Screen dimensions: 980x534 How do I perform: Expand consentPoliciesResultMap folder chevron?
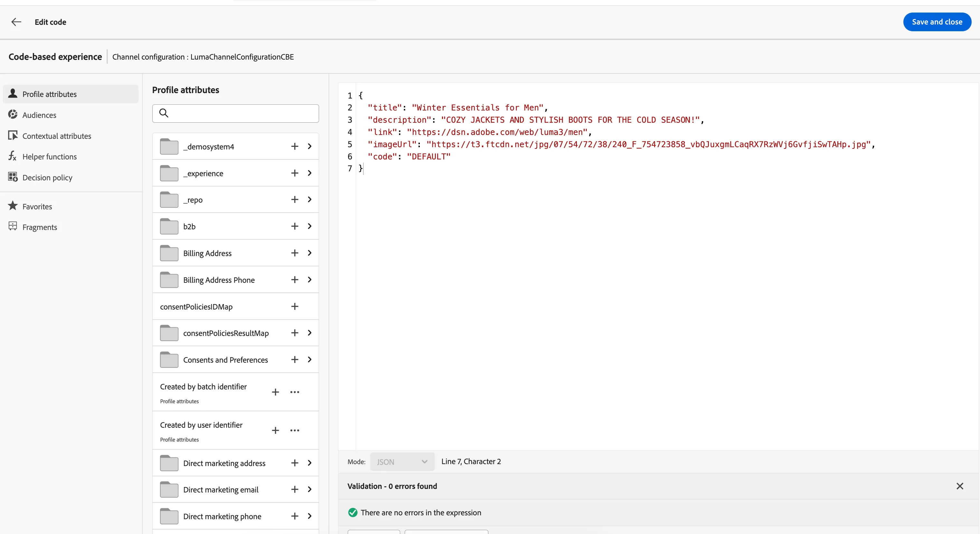click(x=310, y=333)
